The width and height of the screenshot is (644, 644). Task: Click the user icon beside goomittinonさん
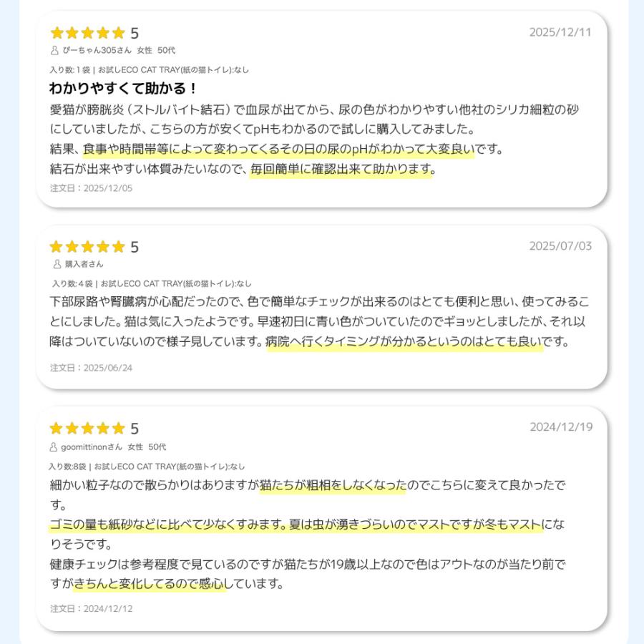pos(54,447)
